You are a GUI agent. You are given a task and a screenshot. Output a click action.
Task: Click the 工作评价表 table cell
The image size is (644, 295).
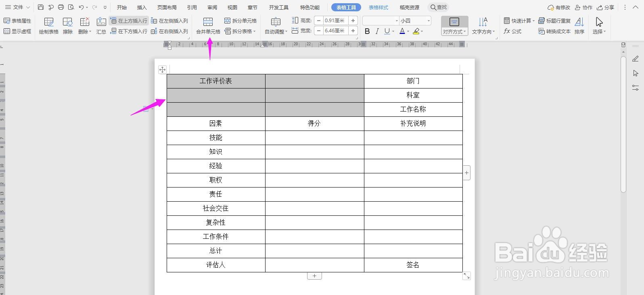coord(216,81)
